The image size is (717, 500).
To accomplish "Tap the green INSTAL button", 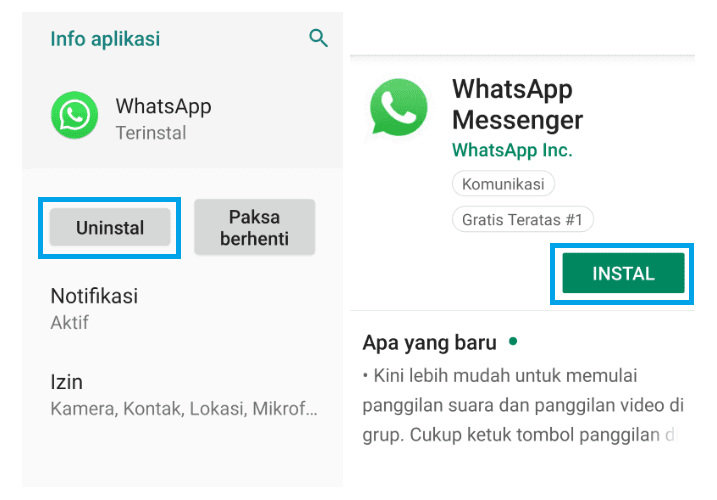I will [623, 273].
